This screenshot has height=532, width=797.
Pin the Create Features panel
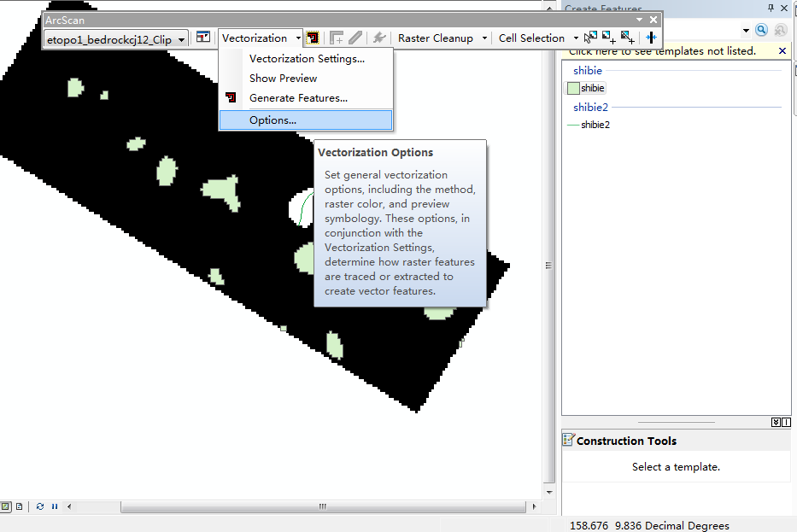[x=771, y=8]
